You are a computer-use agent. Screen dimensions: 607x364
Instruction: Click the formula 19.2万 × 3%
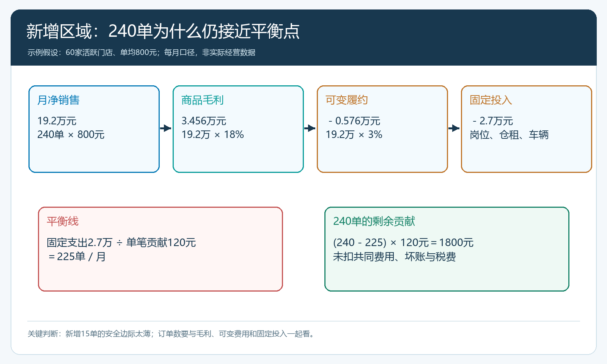point(354,135)
